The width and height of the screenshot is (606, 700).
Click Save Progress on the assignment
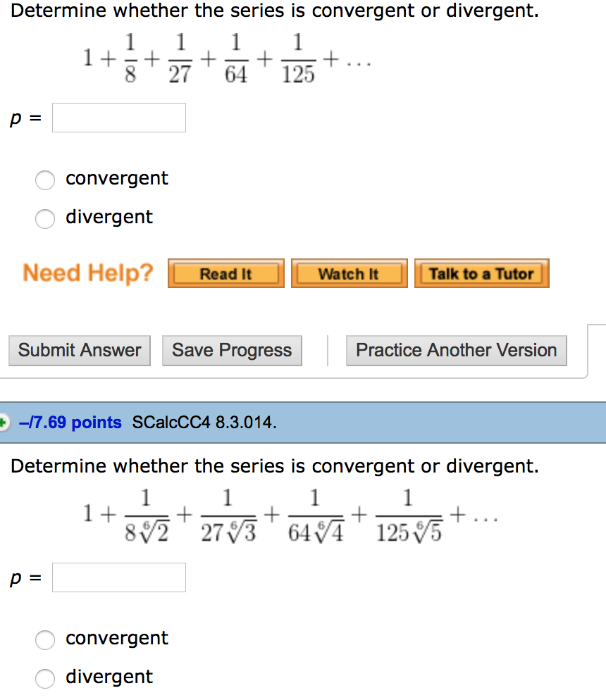(x=232, y=350)
